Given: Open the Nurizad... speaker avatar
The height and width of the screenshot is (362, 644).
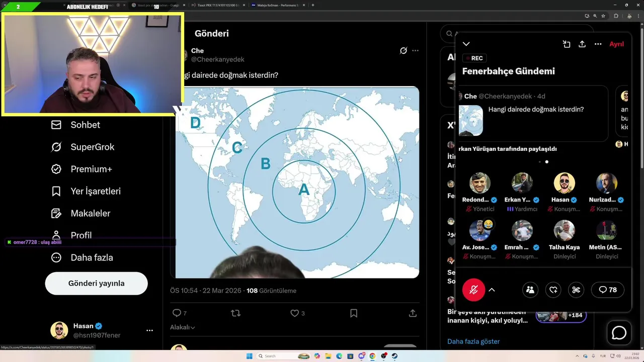Looking at the screenshot, I should coord(606,184).
